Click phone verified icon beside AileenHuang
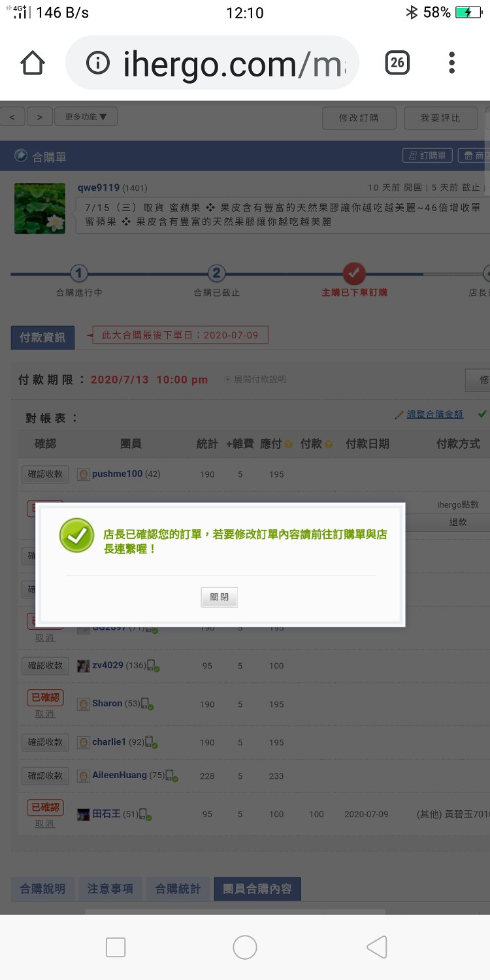The image size is (490, 980). pyautogui.click(x=172, y=776)
